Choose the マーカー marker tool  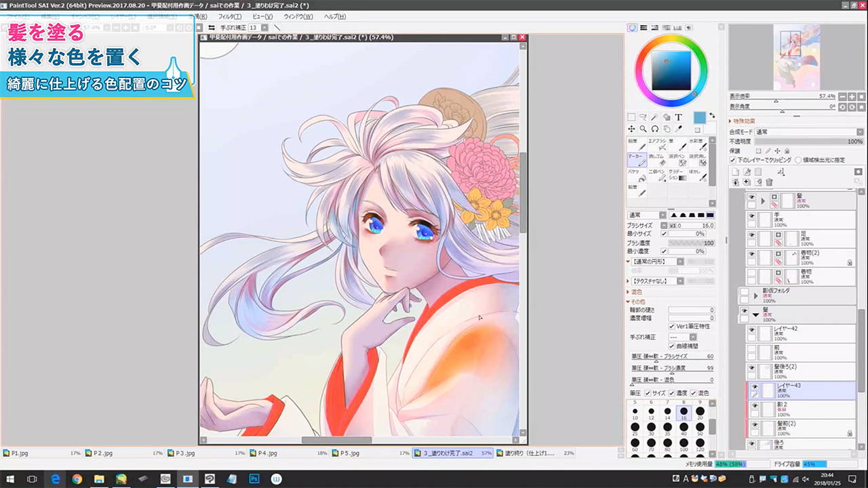pos(637,160)
